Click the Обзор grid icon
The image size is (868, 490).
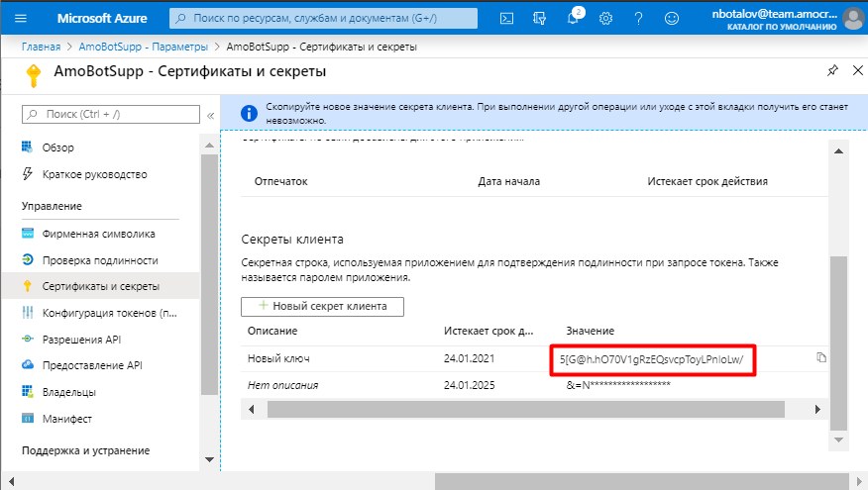27,147
